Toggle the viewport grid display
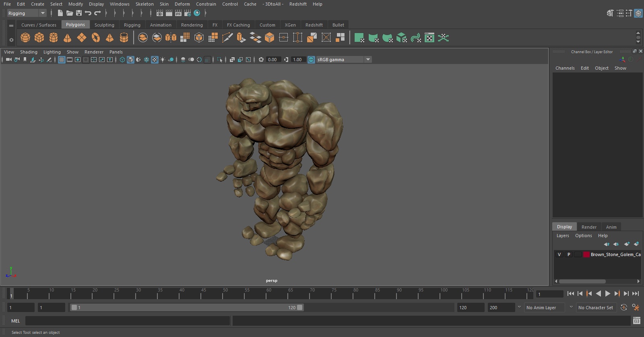Viewport: 644px width, 337px height. point(62,60)
